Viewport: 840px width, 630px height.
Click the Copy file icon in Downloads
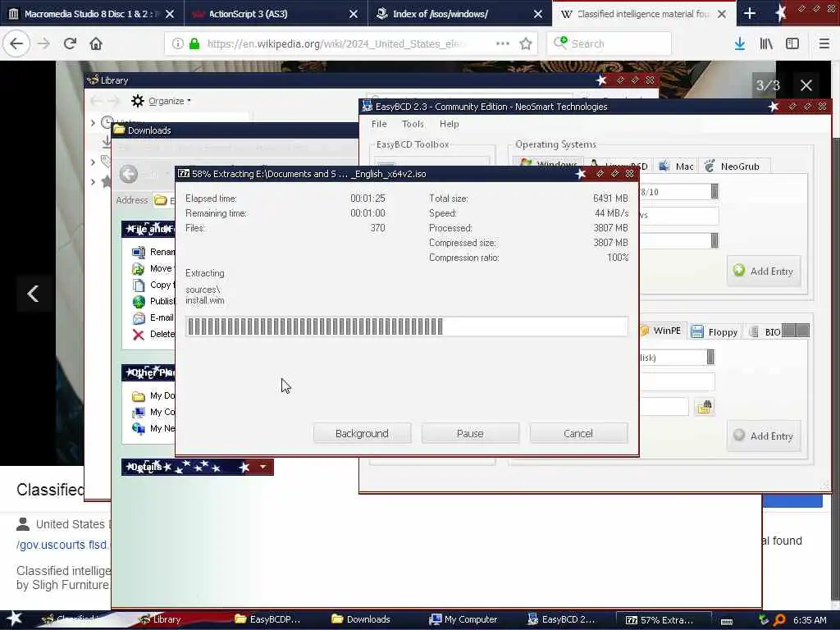coord(138,285)
